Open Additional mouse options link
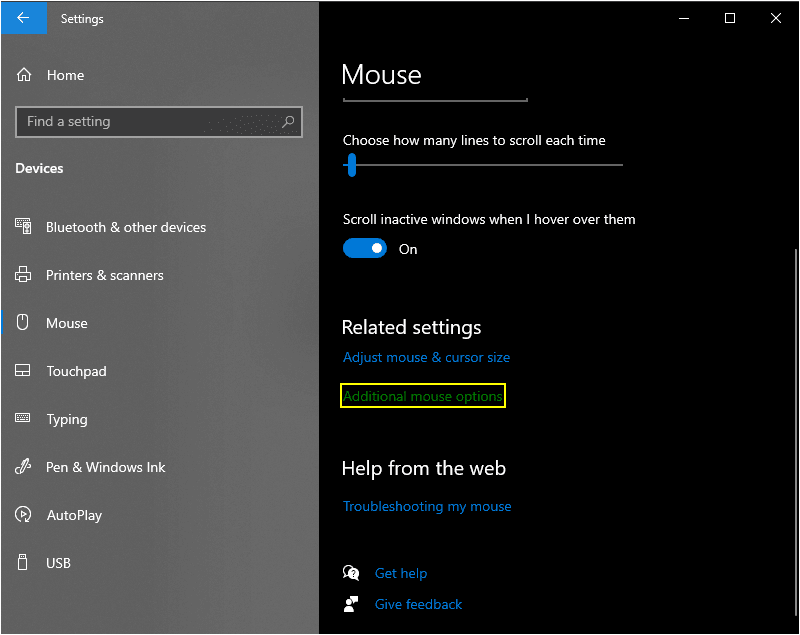The width and height of the screenshot is (800, 635). 422,396
